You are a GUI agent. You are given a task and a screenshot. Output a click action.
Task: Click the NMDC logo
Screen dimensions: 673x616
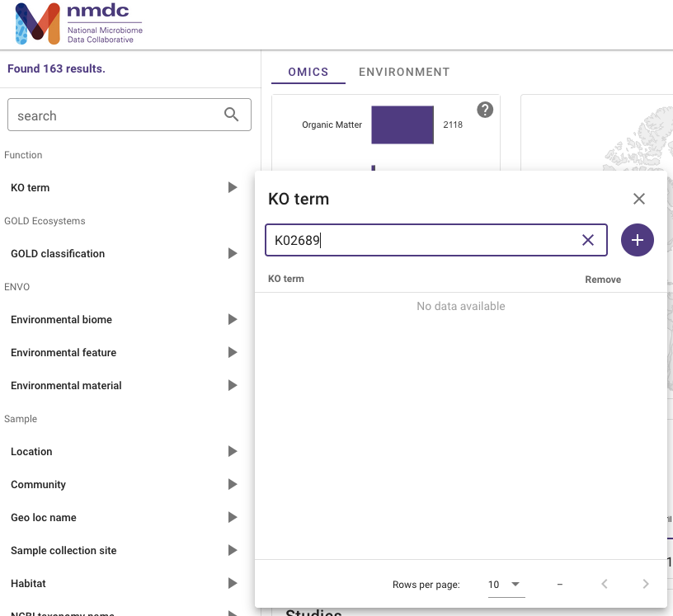click(74, 23)
